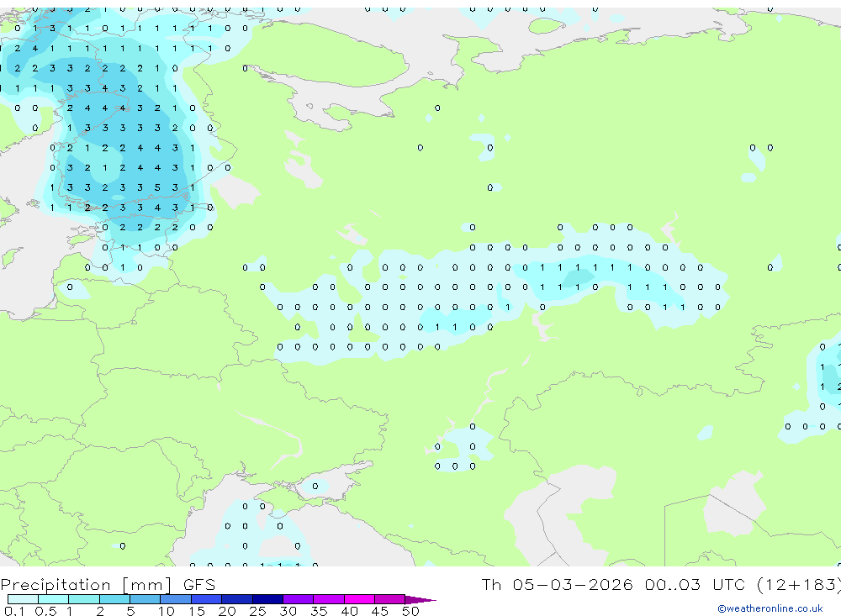Viewport: 841px width, 616px height.
Task: Click the "50" legend scale label
Action: (411, 611)
